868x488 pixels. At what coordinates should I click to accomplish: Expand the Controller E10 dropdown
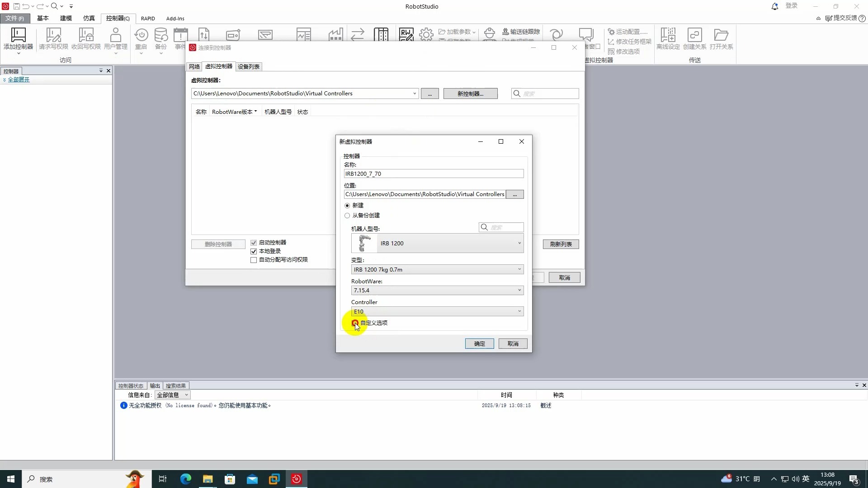519,311
